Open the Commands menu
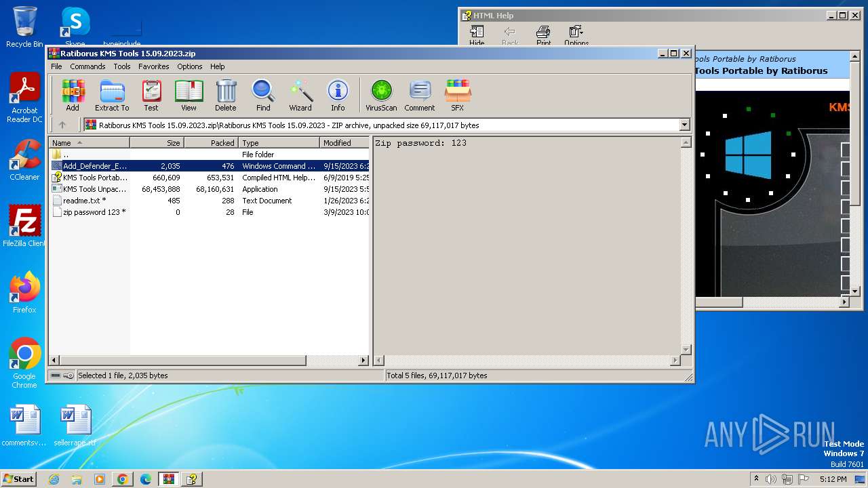The image size is (868, 488). coord(87,66)
